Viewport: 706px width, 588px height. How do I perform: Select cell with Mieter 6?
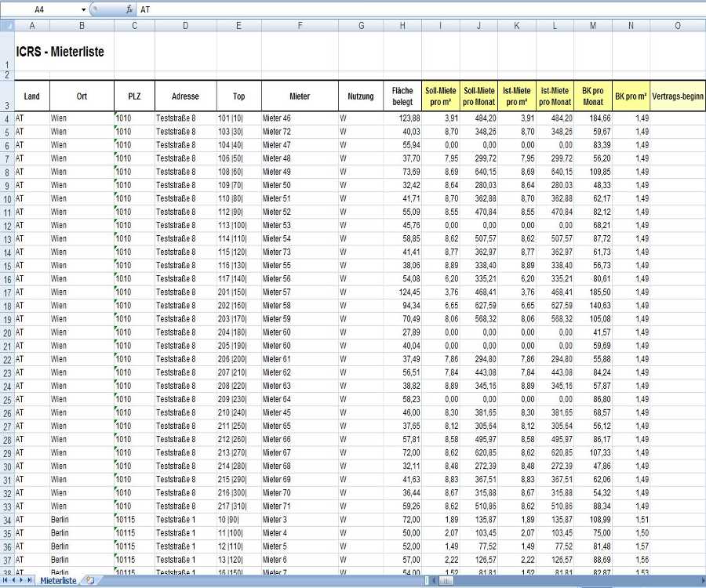[300, 560]
